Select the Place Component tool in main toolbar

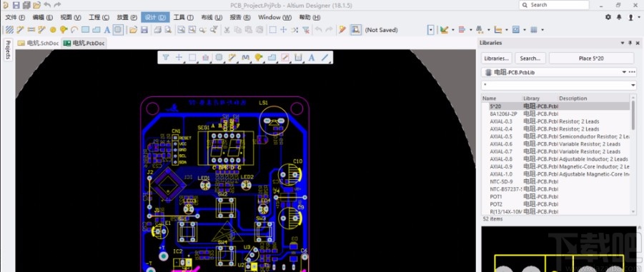pos(118,29)
